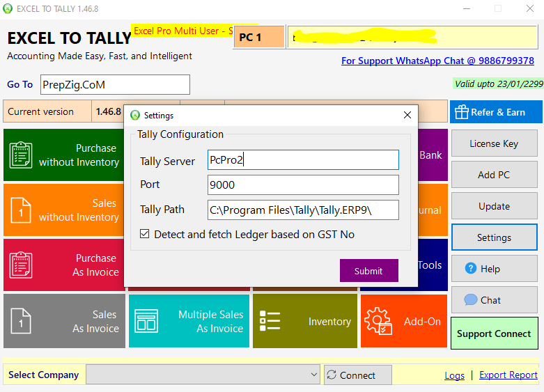This screenshot has width=544, height=392.
Task: Click the Excel Pro Multi User banner
Action: click(x=182, y=31)
